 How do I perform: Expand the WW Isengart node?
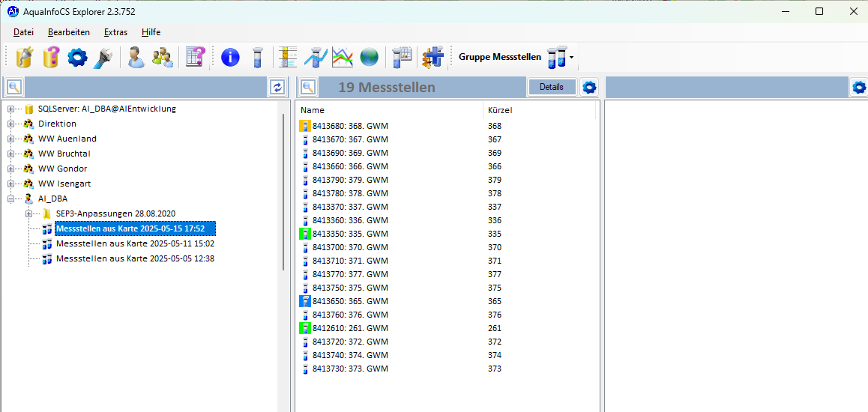10,184
